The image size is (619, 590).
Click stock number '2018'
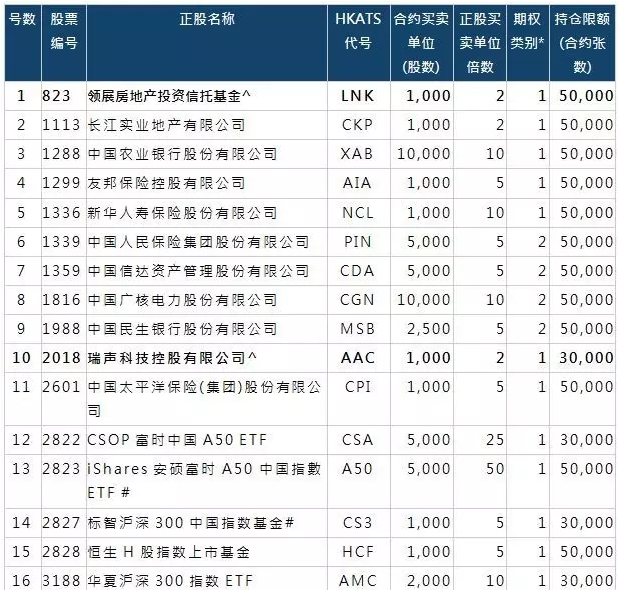click(61, 358)
